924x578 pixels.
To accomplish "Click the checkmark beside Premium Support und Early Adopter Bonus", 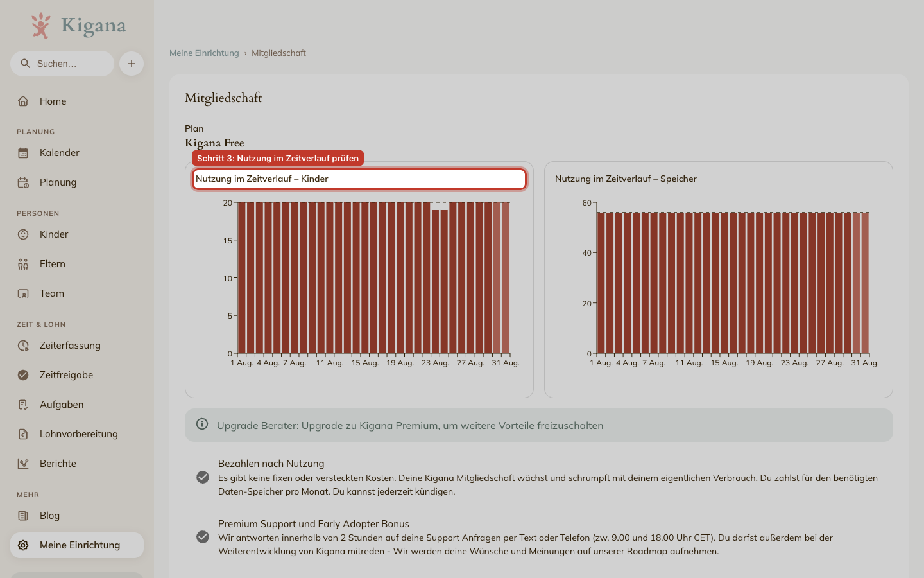I will (203, 537).
